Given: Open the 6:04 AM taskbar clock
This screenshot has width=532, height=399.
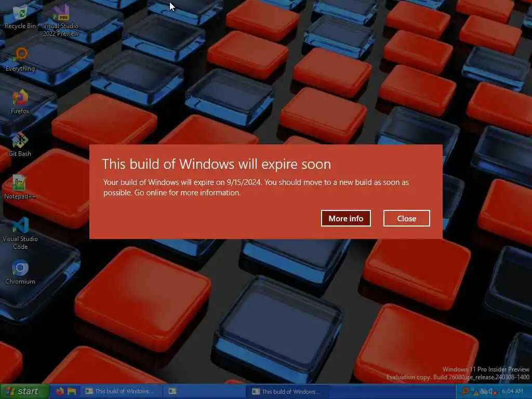Looking at the screenshot, I should pos(513,392).
